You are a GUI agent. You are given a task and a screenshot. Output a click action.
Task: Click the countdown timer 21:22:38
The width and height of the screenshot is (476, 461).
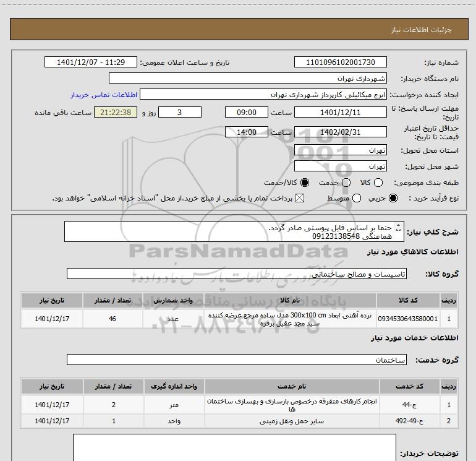pyautogui.click(x=116, y=112)
